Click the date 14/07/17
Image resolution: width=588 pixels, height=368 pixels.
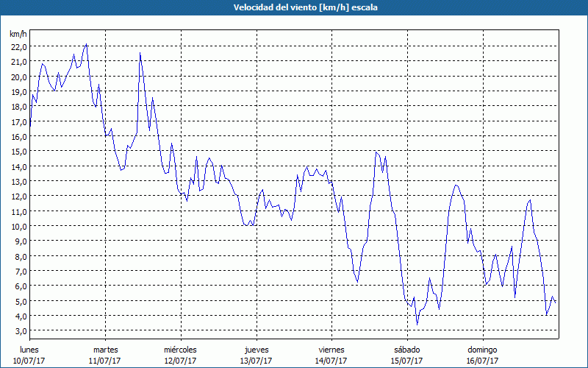click(x=331, y=361)
